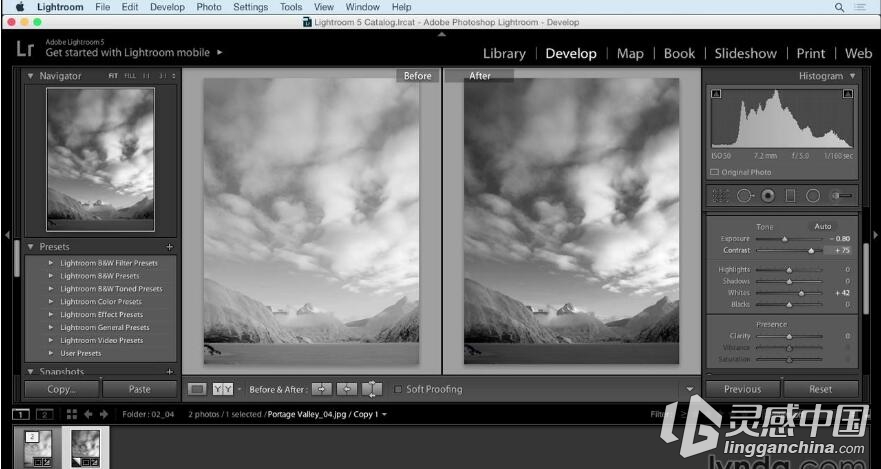Open toolbar content dropdown arrow at right

click(690, 389)
